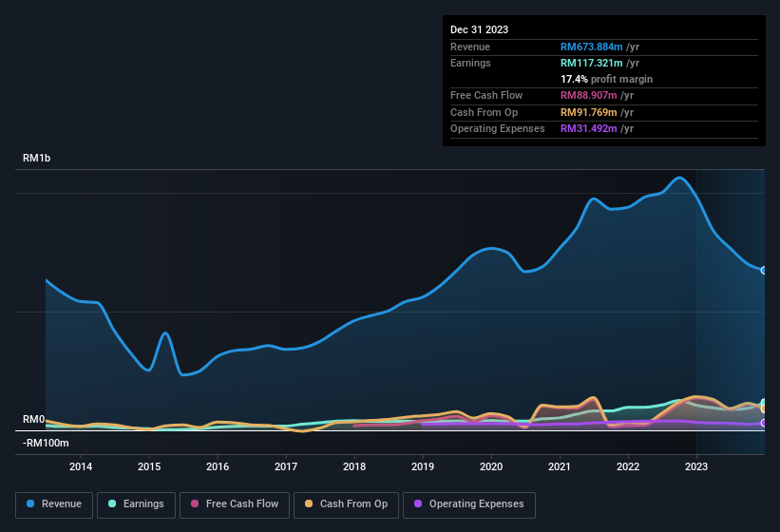Click the Operating Expenses purple endpoint marker
The height and width of the screenshot is (532, 780).
click(764, 423)
